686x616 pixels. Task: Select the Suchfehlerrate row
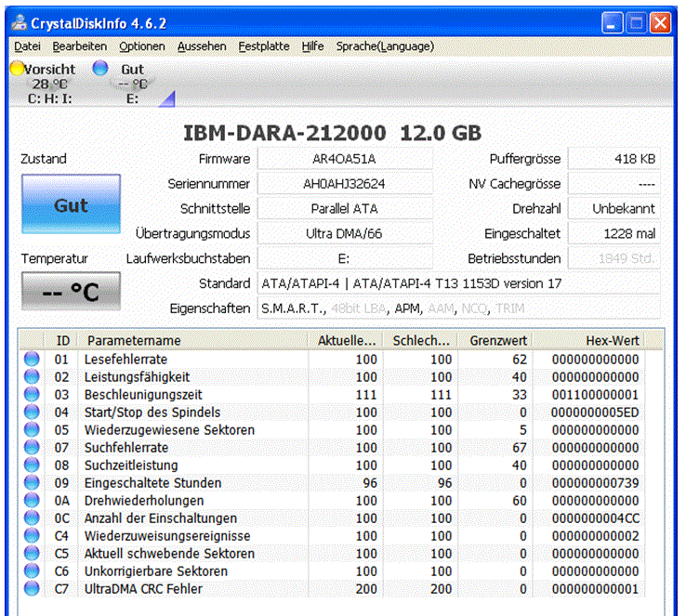(x=333, y=447)
